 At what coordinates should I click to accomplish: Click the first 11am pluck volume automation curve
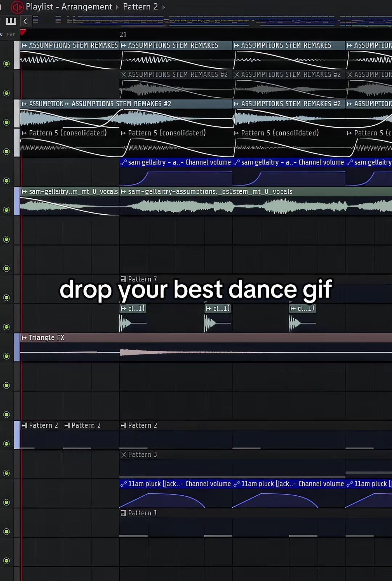tap(162, 500)
